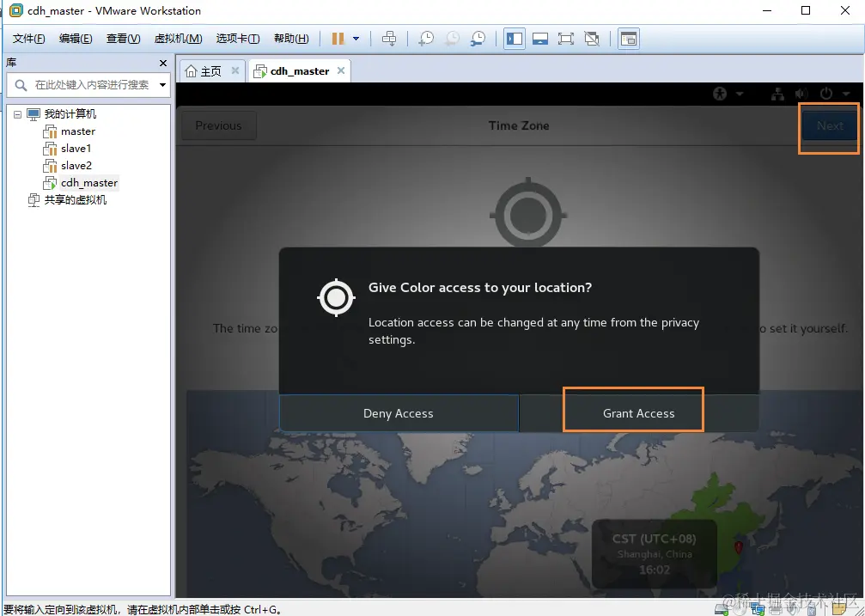Take a snapshot with the clock-plus icon
This screenshot has height=616, width=865.
tap(426, 39)
